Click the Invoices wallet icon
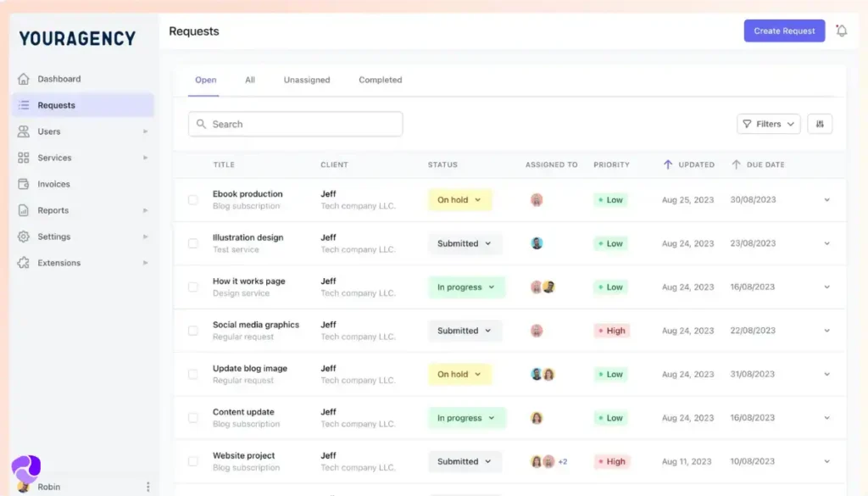The height and width of the screenshot is (496, 868). click(24, 184)
